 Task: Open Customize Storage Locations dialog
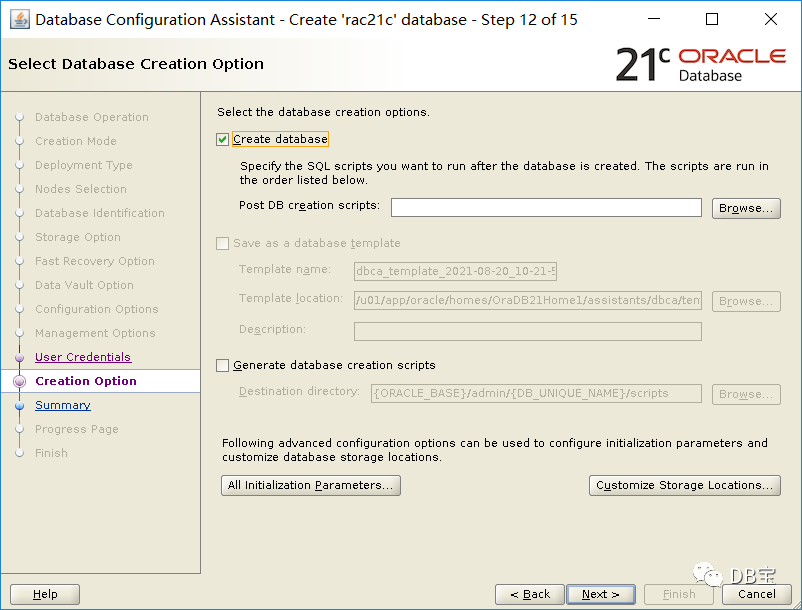(x=685, y=485)
